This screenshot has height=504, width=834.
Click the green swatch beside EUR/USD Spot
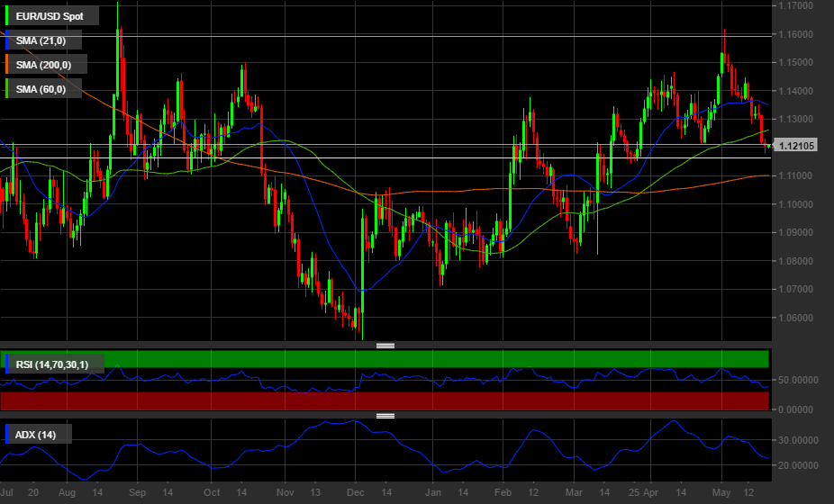coord(8,16)
